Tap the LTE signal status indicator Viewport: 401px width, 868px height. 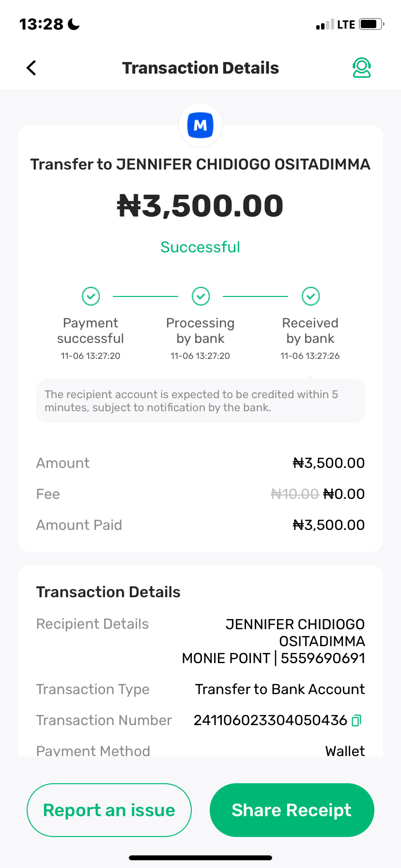pyautogui.click(x=346, y=25)
